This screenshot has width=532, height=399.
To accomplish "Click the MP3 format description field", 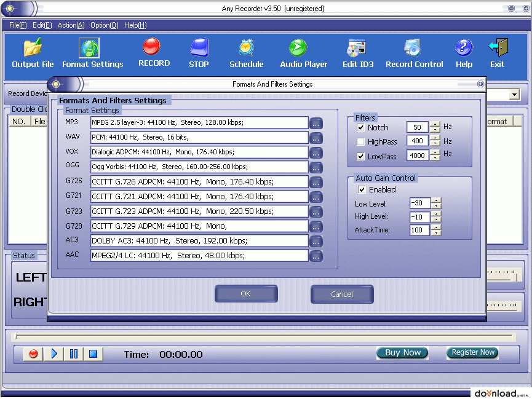I will coord(199,123).
